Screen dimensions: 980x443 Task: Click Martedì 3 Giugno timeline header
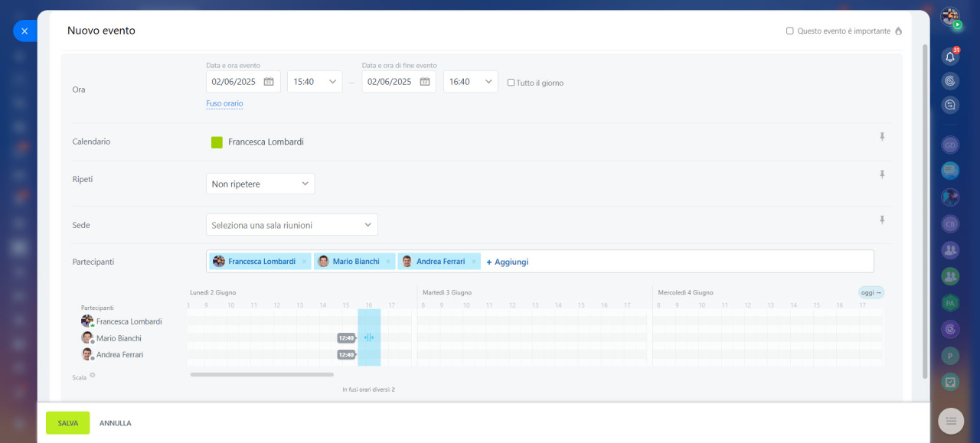(x=447, y=292)
